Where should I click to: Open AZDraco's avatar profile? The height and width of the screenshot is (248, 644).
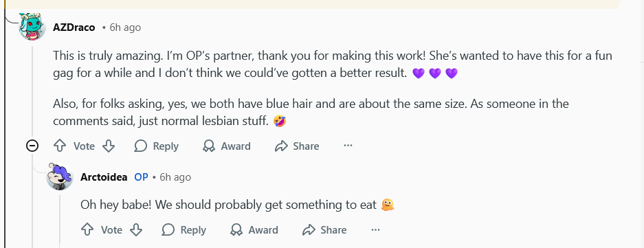32,27
